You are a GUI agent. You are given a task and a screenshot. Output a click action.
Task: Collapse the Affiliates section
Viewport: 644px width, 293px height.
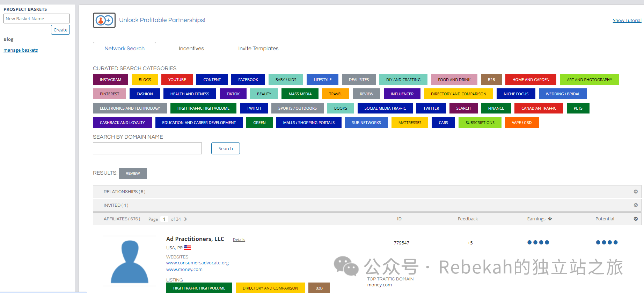pos(636,219)
